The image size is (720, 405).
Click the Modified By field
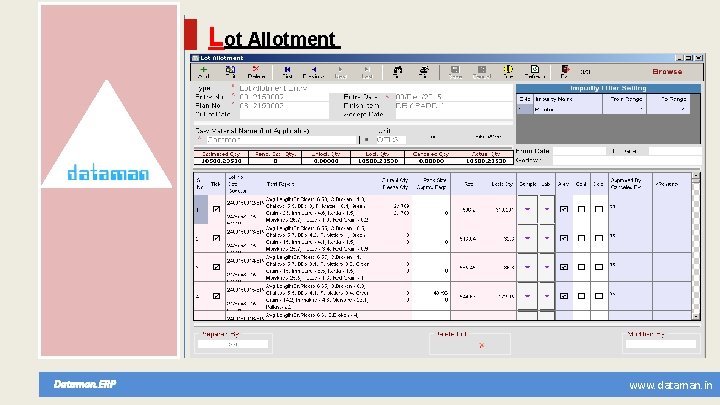pyautogui.click(x=661, y=344)
